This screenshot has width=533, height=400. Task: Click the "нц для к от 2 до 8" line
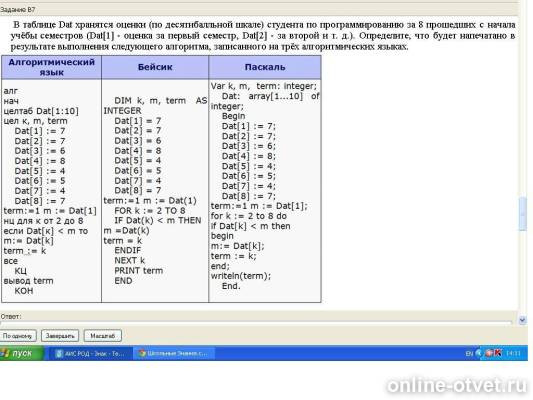pyautogui.click(x=43, y=221)
